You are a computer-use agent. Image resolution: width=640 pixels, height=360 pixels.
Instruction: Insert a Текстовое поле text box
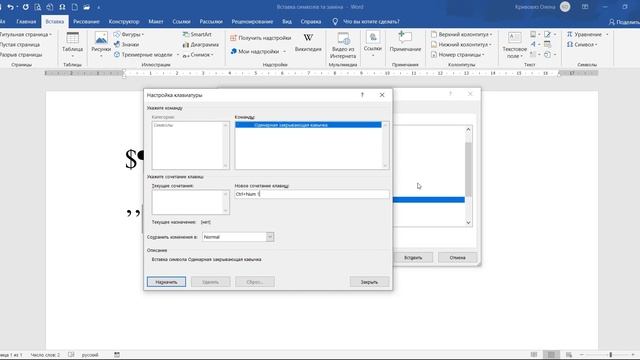[x=514, y=45]
